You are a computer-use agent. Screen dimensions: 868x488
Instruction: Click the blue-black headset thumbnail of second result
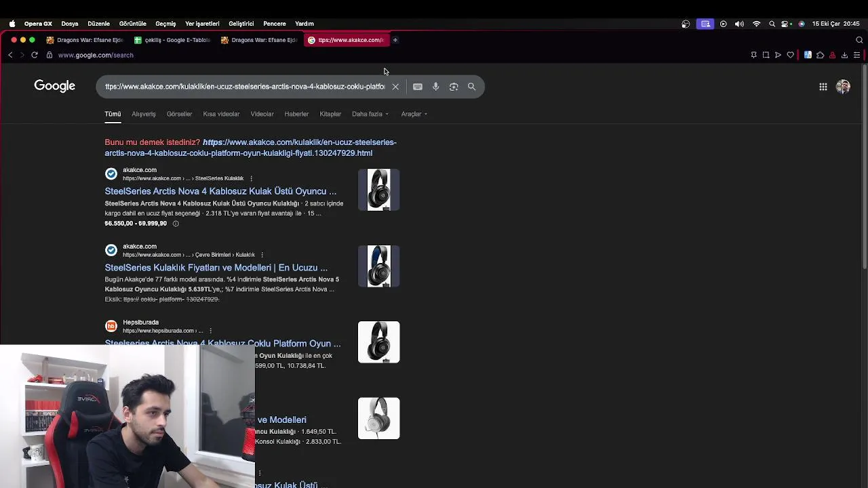point(378,266)
